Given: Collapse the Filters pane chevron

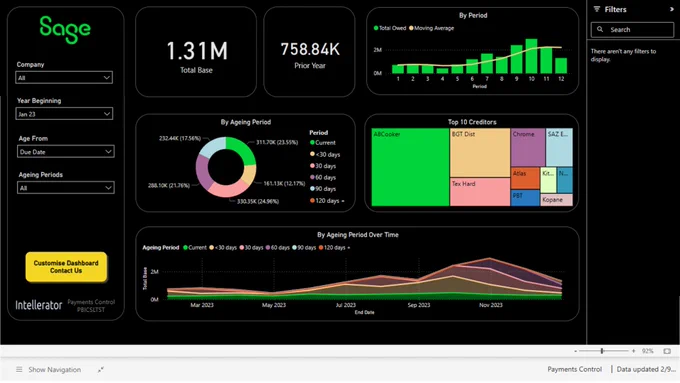Looking at the screenshot, I should [672, 9].
